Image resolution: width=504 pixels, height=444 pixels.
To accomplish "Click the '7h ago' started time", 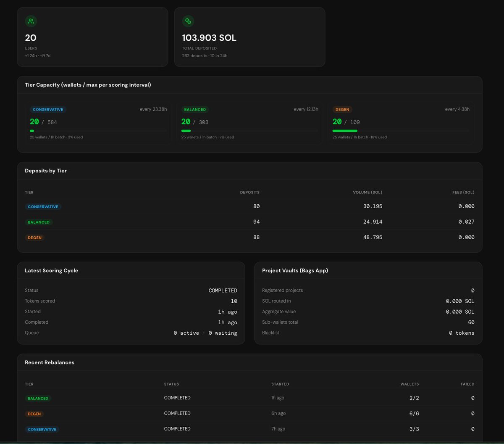I will pos(278,429).
